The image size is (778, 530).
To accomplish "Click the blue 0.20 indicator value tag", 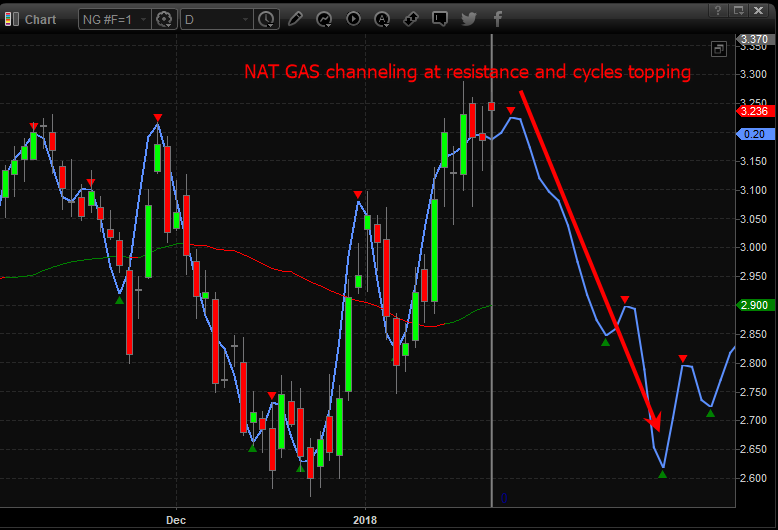I will [x=755, y=134].
